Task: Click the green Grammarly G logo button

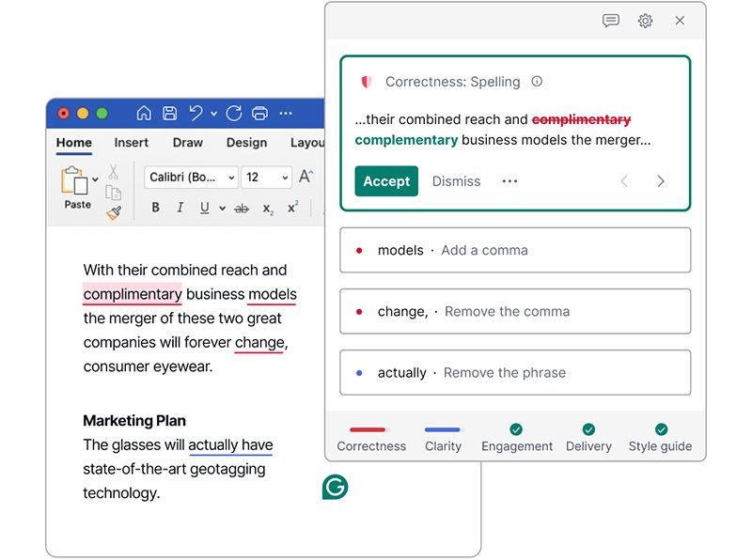Action: [x=335, y=487]
